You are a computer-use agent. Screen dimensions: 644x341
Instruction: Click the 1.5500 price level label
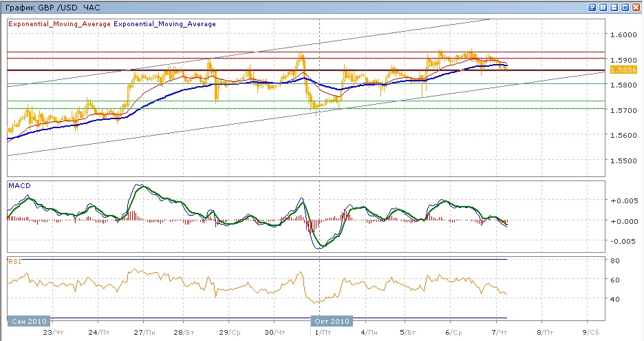(623, 161)
